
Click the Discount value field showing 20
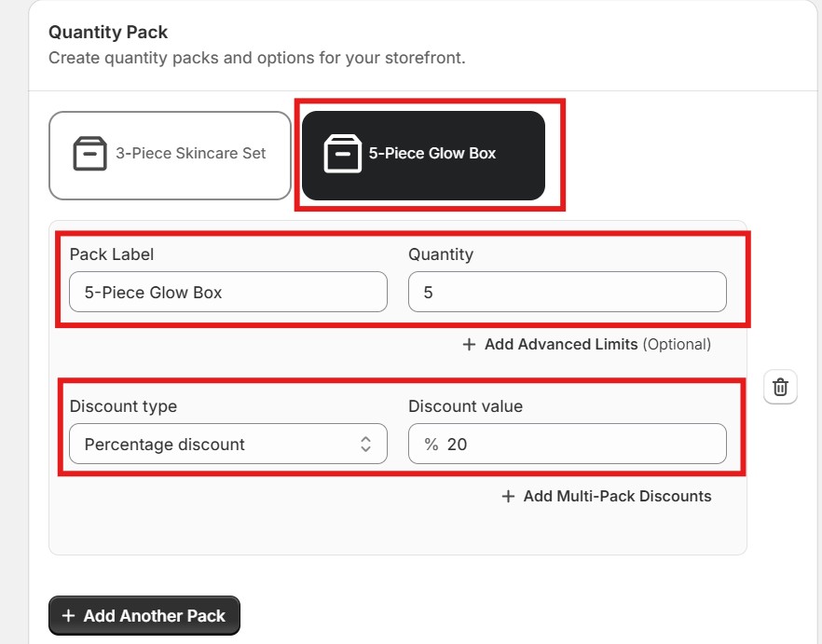pos(567,445)
